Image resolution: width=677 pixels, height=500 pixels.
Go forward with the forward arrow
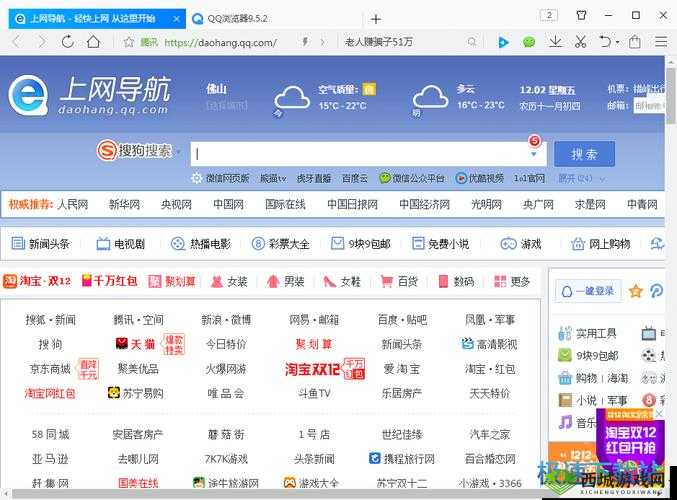click(x=41, y=42)
